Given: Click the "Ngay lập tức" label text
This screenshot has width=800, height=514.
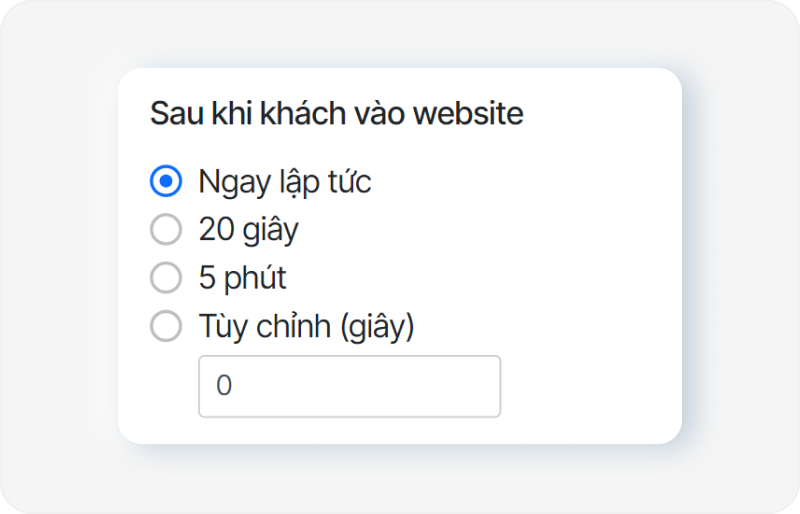Looking at the screenshot, I should (285, 182).
